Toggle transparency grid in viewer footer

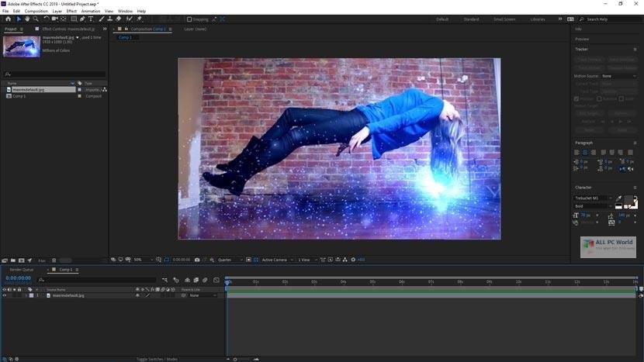tap(256, 260)
